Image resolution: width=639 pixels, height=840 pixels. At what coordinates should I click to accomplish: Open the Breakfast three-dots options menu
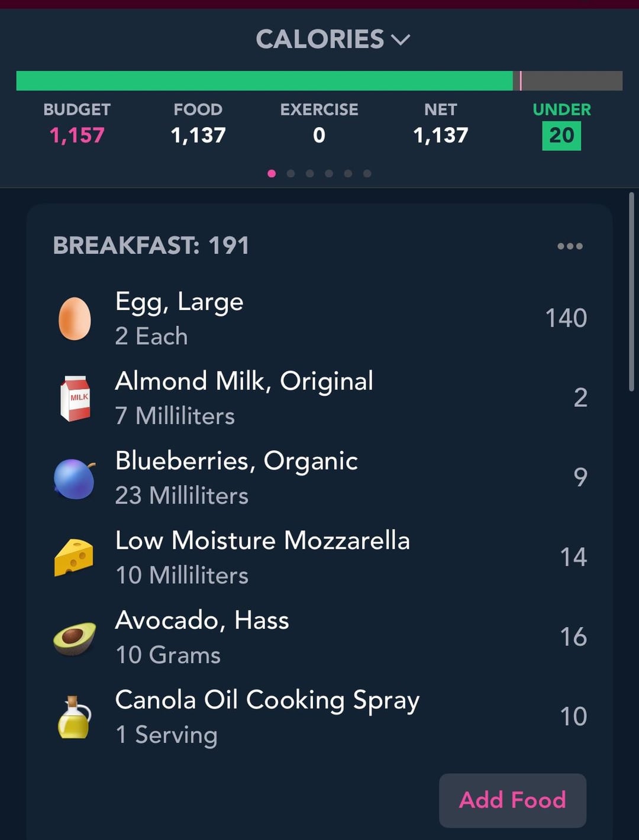tap(570, 246)
